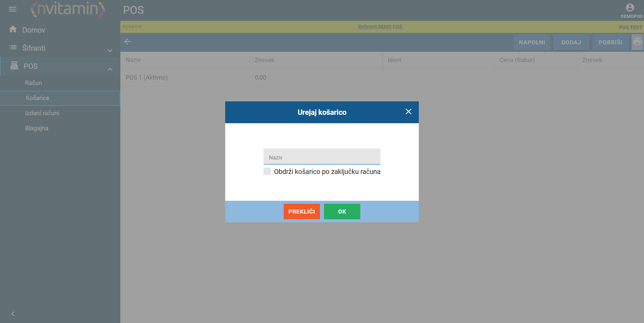Focus the Naziv input field

(x=322, y=157)
